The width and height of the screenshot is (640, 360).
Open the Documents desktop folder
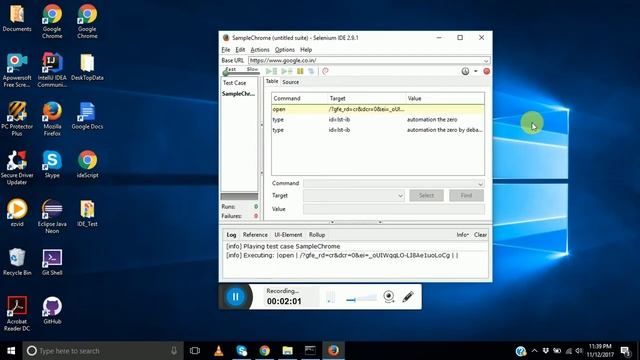coord(17,18)
